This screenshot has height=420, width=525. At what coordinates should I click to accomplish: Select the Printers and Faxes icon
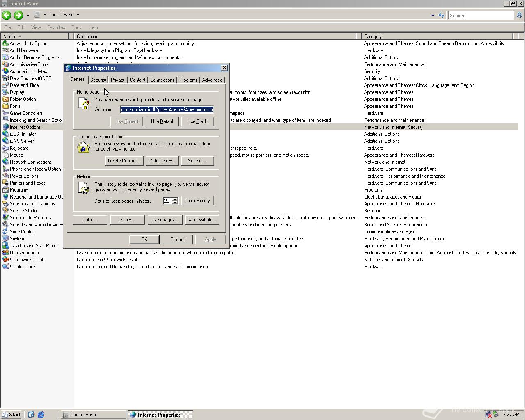pyautogui.click(x=5, y=183)
